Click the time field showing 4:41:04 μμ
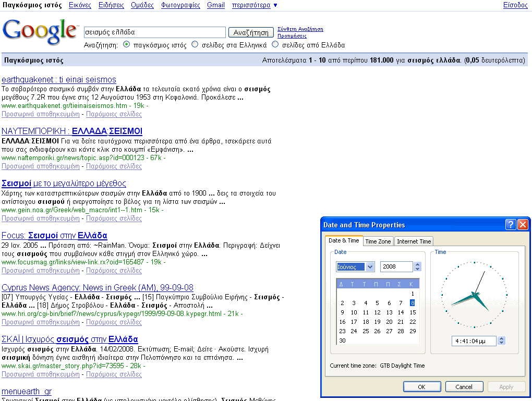532x401 pixels. click(474, 341)
